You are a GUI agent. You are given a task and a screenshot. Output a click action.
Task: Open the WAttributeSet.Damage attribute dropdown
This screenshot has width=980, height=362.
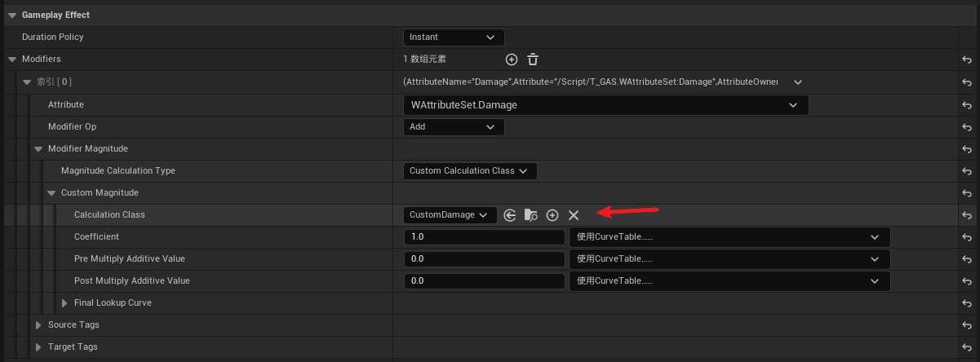(x=605, y=105)
